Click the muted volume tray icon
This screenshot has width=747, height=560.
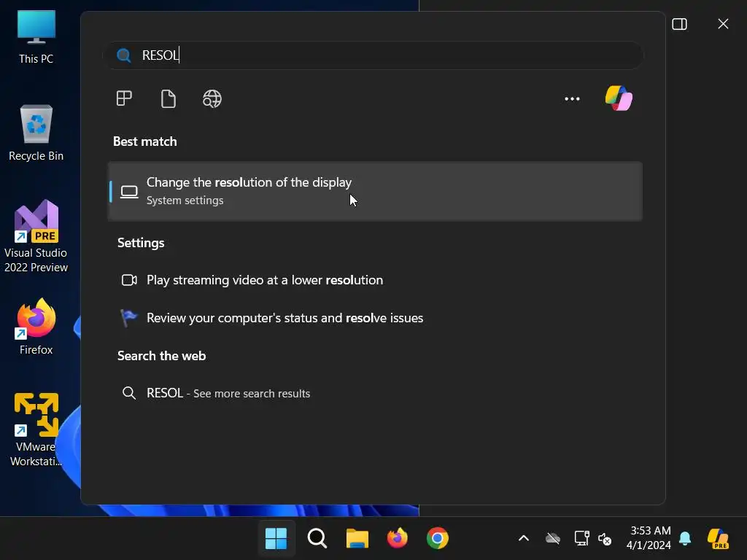(x=605, y=539)
